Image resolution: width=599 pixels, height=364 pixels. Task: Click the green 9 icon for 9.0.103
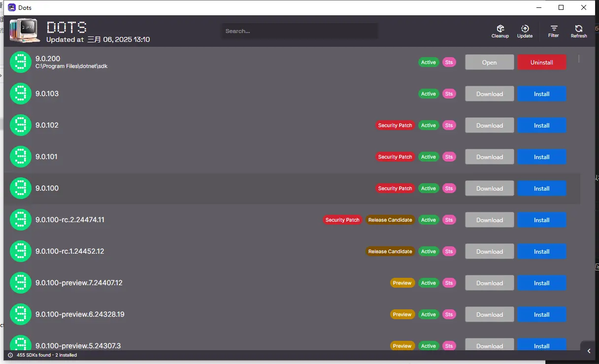point(21,94)
